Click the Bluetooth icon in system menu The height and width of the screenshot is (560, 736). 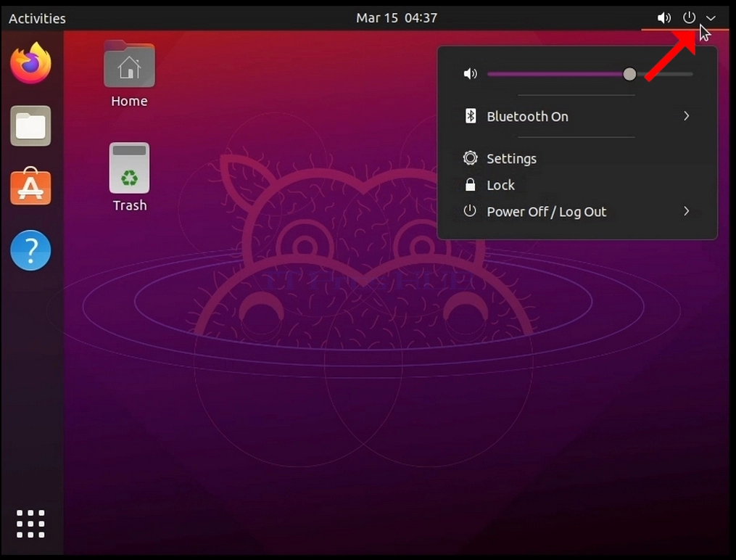pyautogui.click(x=471, y=116)
